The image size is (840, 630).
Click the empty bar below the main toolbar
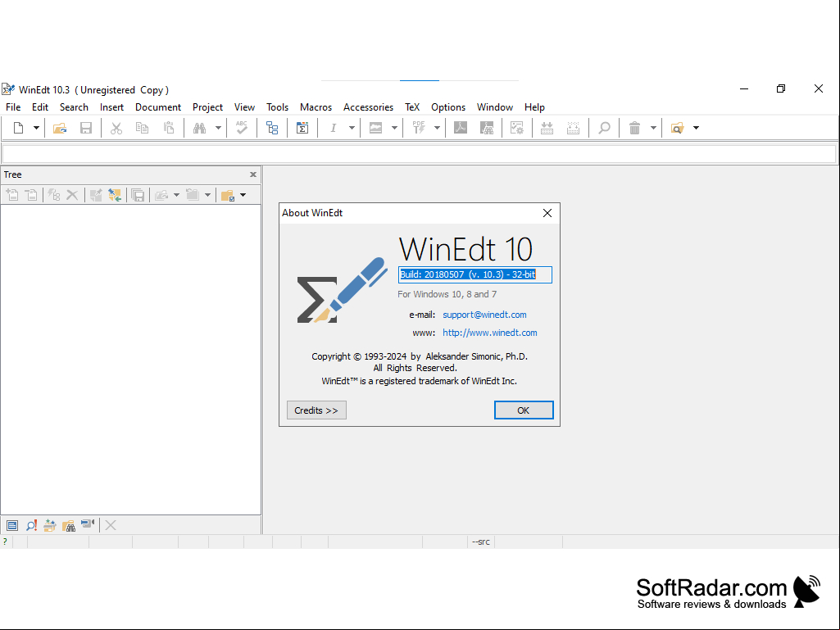point(419,154)
